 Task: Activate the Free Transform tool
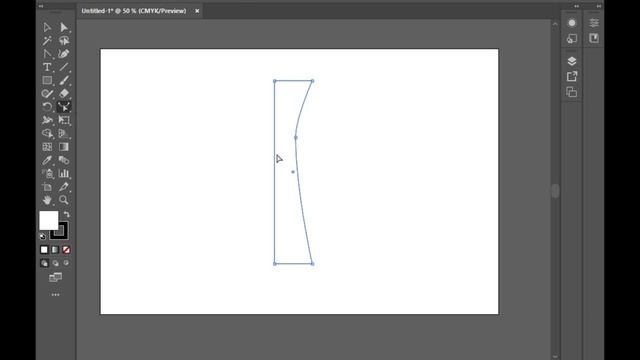click(x=64, y=120)
